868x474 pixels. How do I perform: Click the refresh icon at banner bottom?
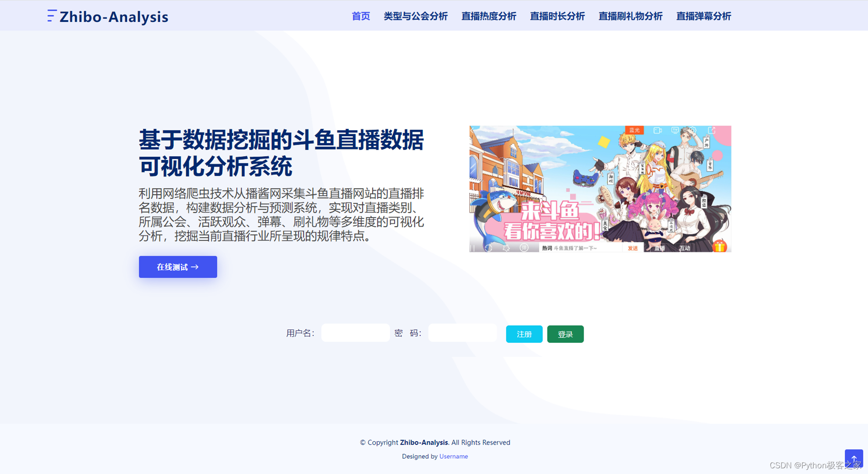pos(488,248)
